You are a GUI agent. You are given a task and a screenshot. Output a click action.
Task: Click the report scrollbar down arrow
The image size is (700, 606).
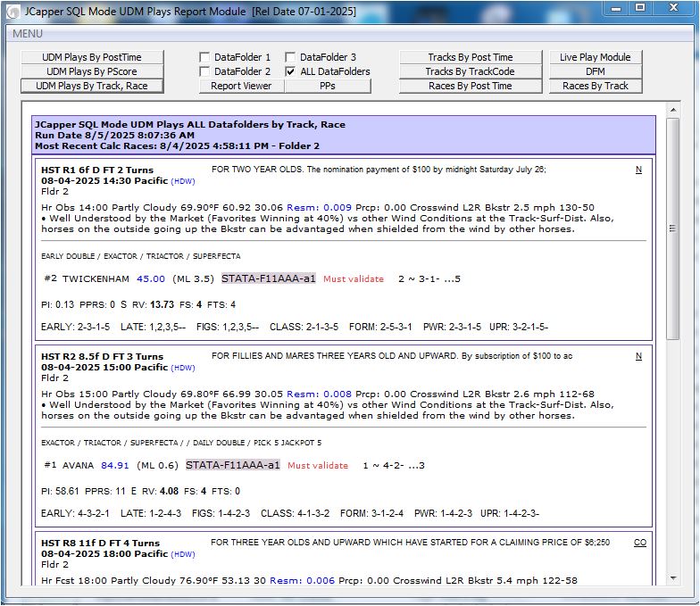(x=673, y=578)
